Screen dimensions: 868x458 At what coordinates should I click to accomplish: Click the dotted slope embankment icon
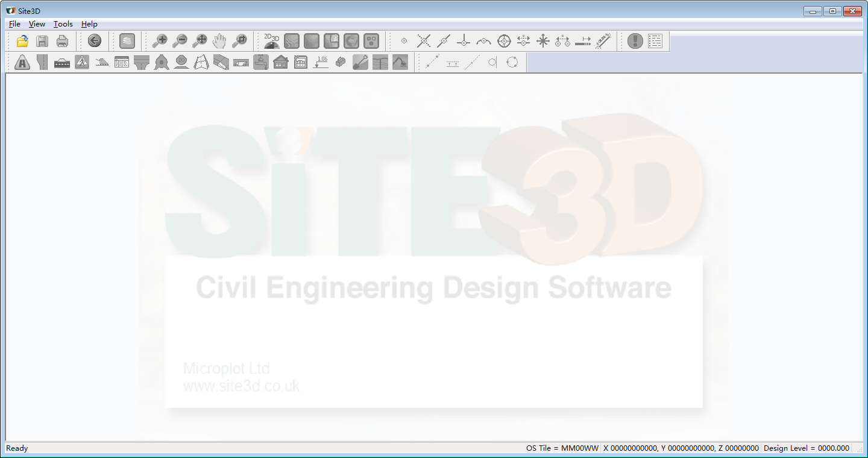tap(102, 62)
